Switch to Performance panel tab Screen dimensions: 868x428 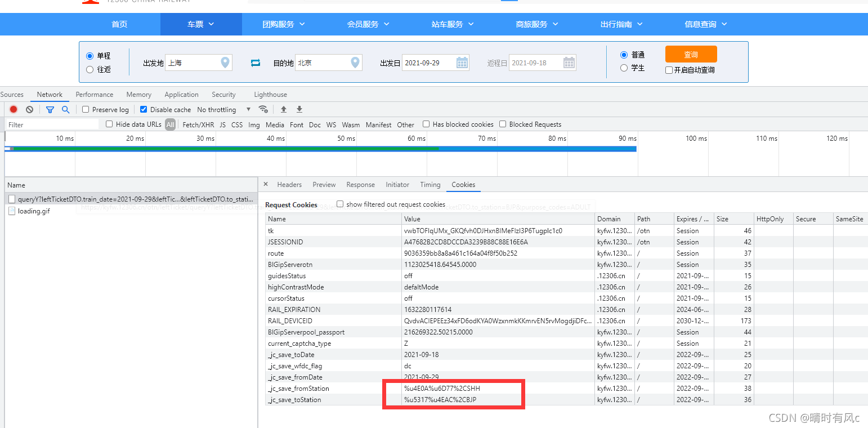[x=95, y=94]
